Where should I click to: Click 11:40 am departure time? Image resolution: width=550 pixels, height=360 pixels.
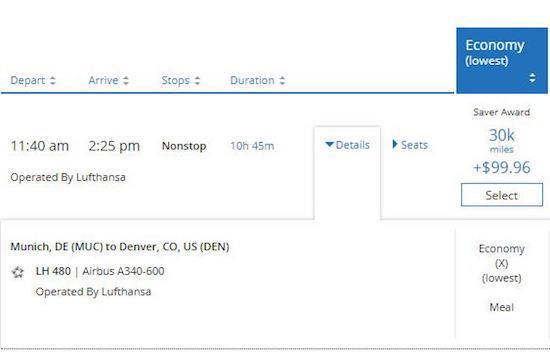(40, 146)
